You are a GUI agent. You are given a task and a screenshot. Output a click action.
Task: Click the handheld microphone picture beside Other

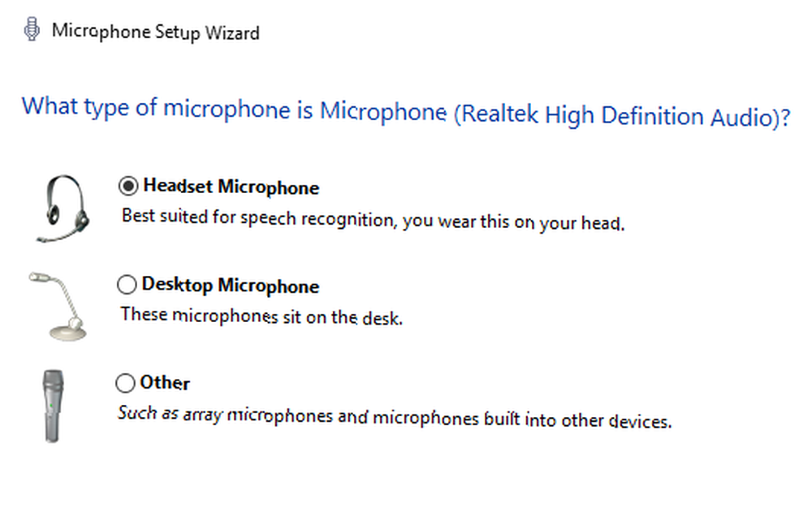coord(53,406)
